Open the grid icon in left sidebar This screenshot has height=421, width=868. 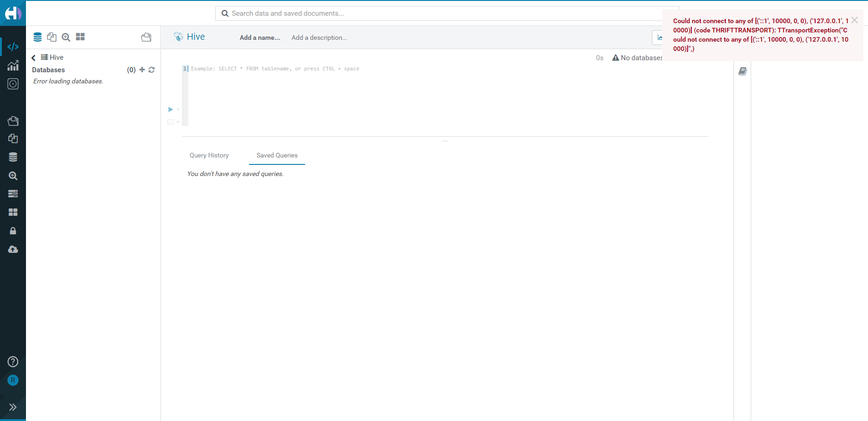[x=13, y=212]
